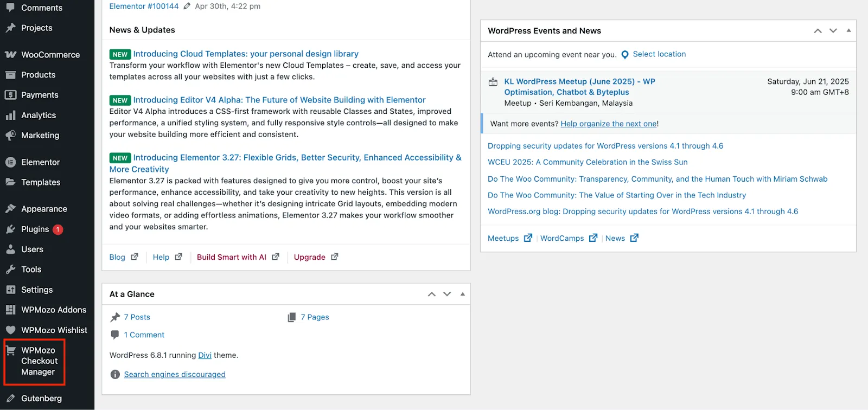Open the Analytics menu

39,115
